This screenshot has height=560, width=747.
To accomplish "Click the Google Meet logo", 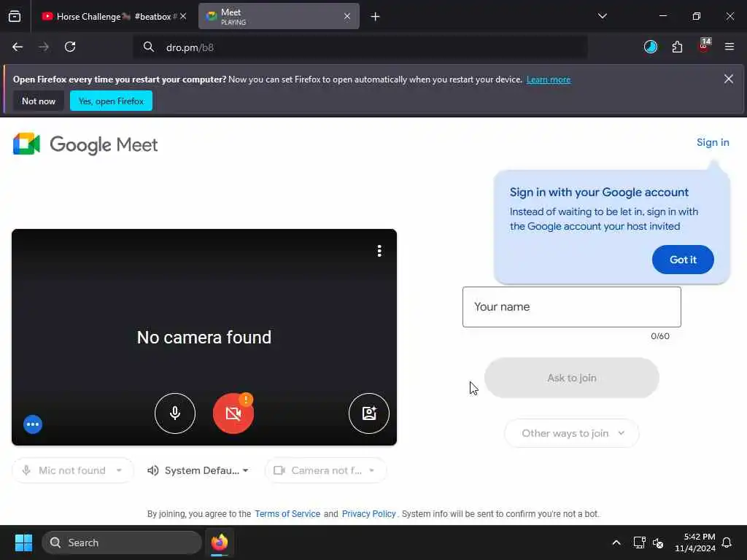I will coord(85,144).
